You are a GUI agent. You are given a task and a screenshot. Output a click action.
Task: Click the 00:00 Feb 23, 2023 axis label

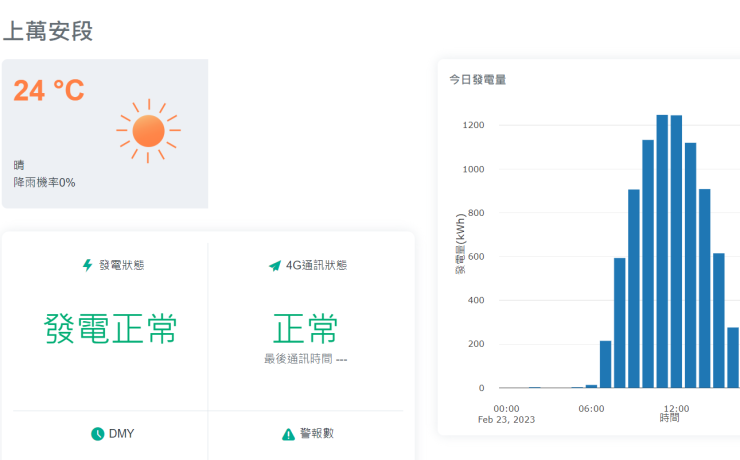click(x=506, y=414)
